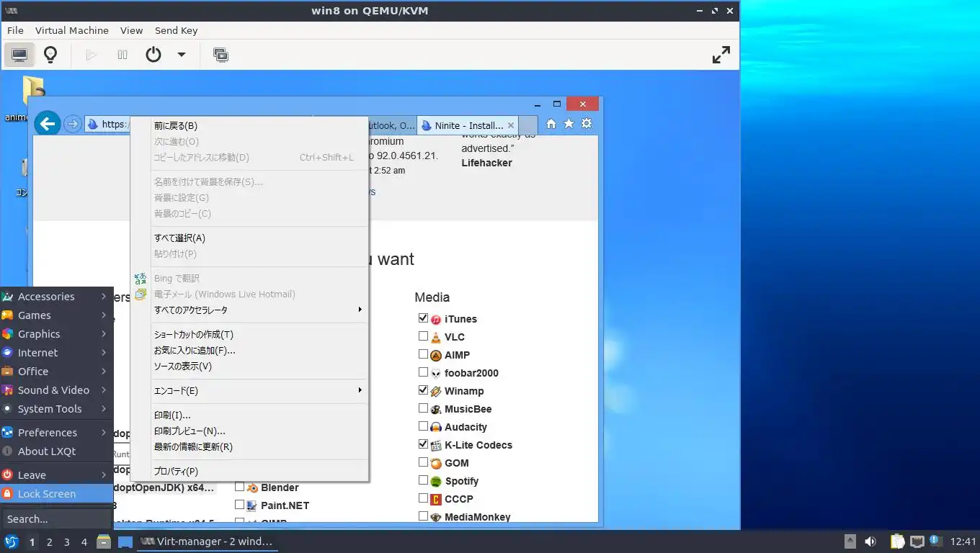Expand Preferences in LXQt menu
The width and height of the screenshot is (980, 553).
[x=56, y=433]
